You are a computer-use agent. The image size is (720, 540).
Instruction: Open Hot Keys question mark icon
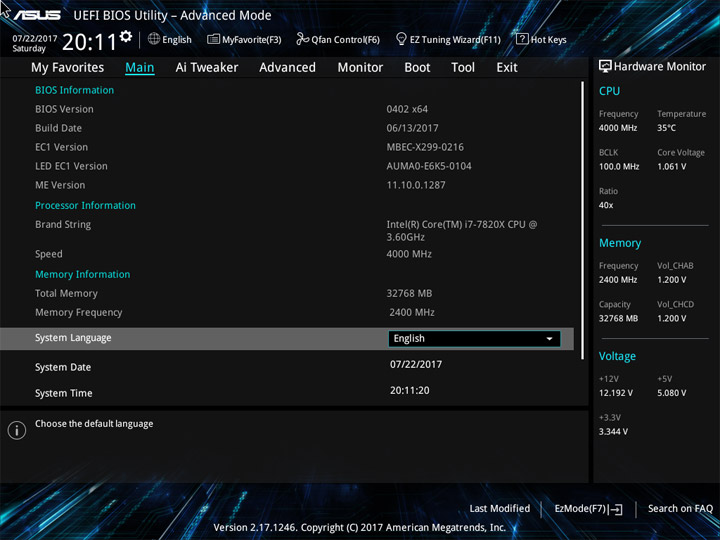tap(522, 39)
